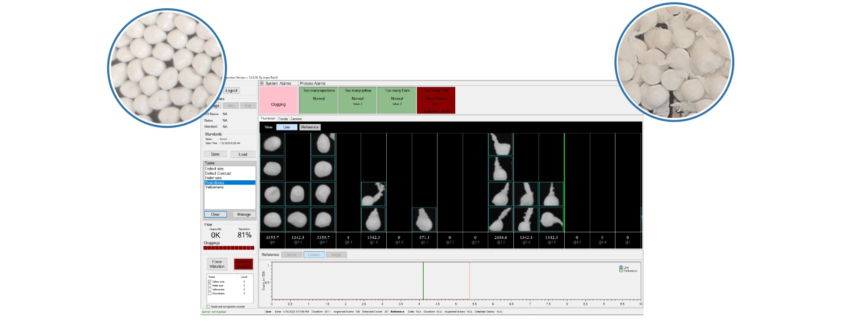
Task: Click the Load standards button
Action: click(243, 154)
